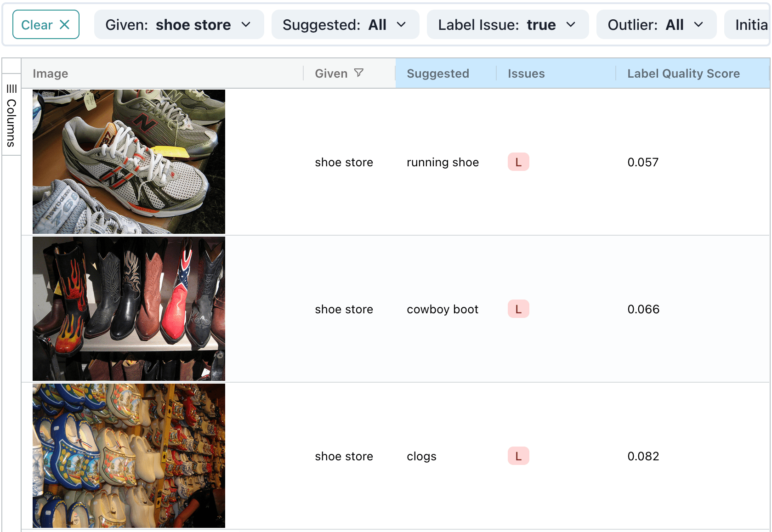
Task: Click the L issue icon for cowboy boot row
Action: point(518,309)
